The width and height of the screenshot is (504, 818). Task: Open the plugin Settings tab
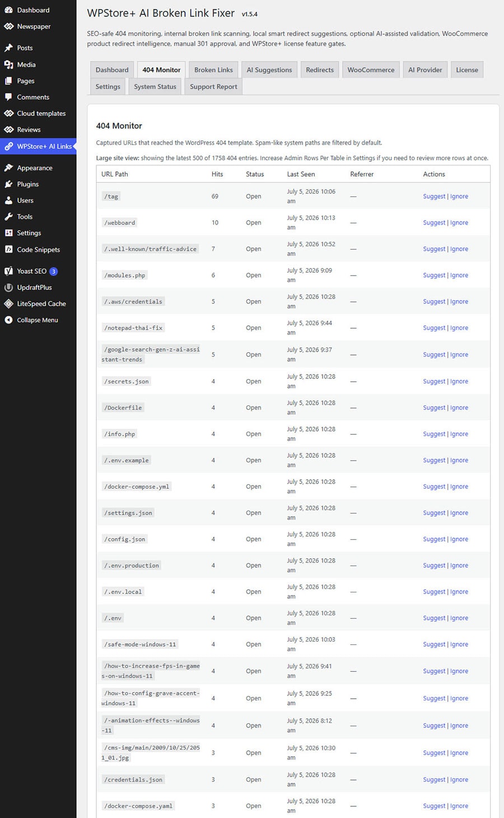[108, 87]
